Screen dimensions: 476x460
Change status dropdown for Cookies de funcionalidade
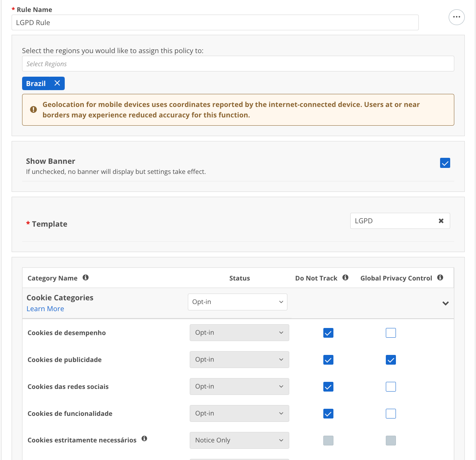(239, 413)
